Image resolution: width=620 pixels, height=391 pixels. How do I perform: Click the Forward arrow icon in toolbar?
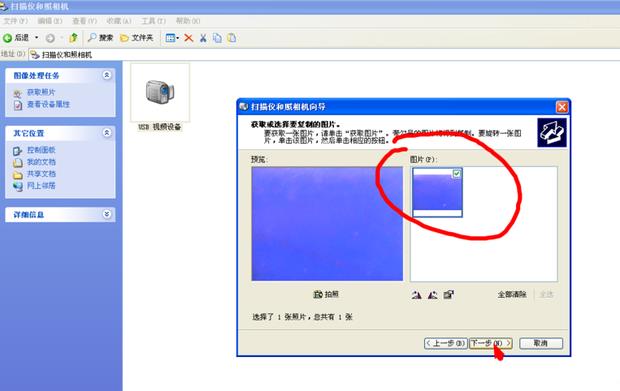[50, 38]
